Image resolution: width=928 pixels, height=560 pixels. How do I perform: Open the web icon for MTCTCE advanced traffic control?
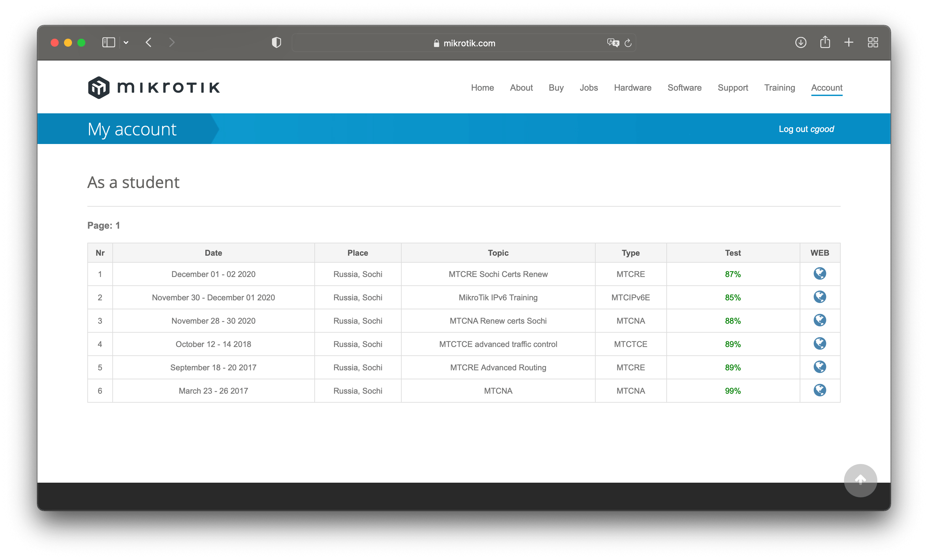(820, 344)
